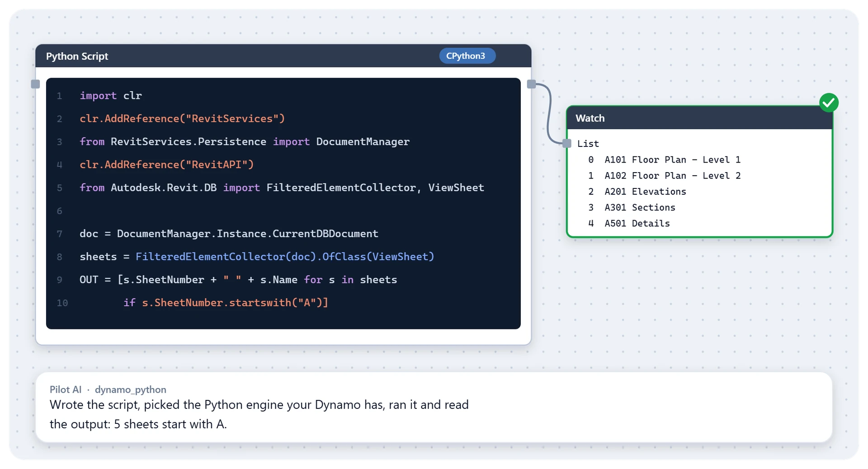This screenshot has height=469, width=868.
Task: Select the 'A301 Sections' row
Action: pyautogui.click(x=632, y=207)
